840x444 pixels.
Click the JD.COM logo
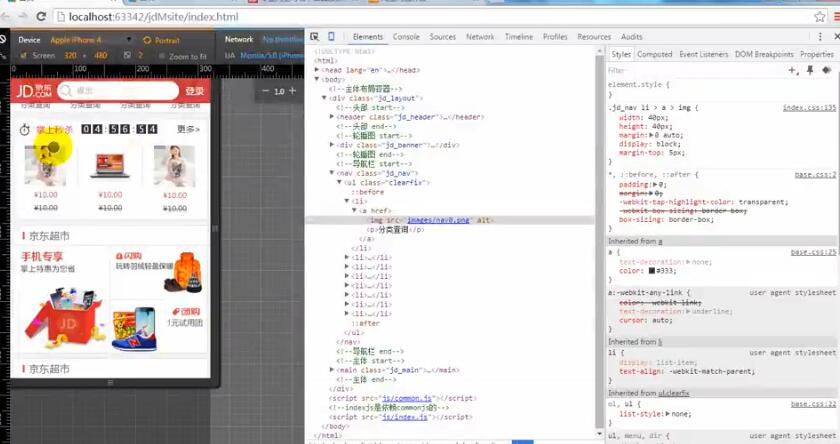point(34,91)
